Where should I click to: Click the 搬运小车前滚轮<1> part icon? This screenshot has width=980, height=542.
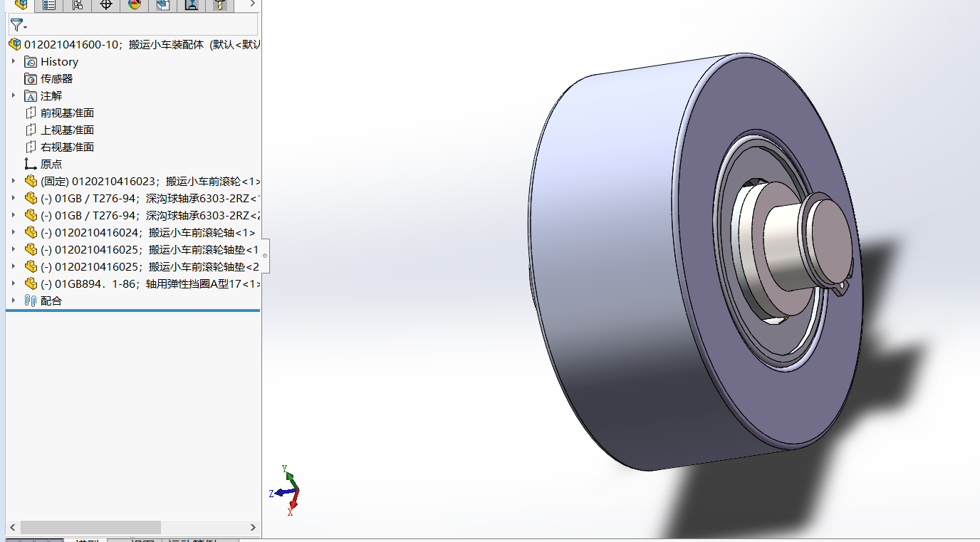31,182
